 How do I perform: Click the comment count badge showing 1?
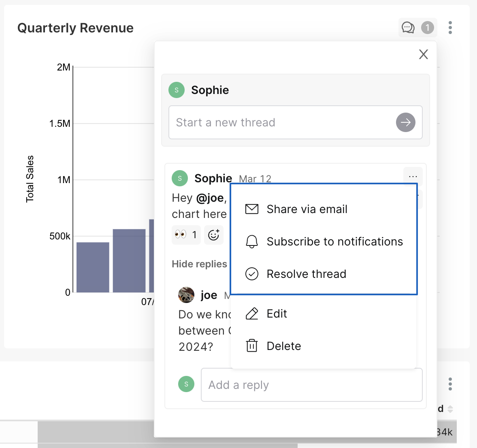coord(428,28)
